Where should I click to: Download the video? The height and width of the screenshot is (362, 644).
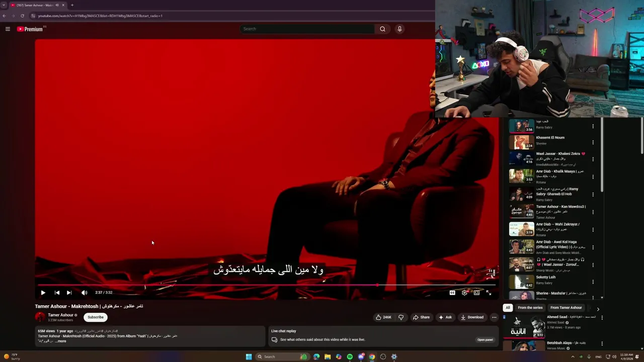[472, 317]
